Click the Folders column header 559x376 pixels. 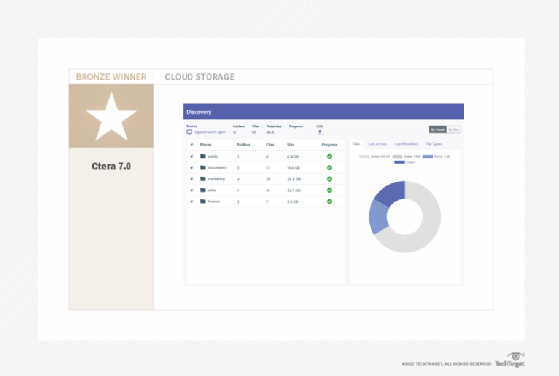(x=243, y=145)
